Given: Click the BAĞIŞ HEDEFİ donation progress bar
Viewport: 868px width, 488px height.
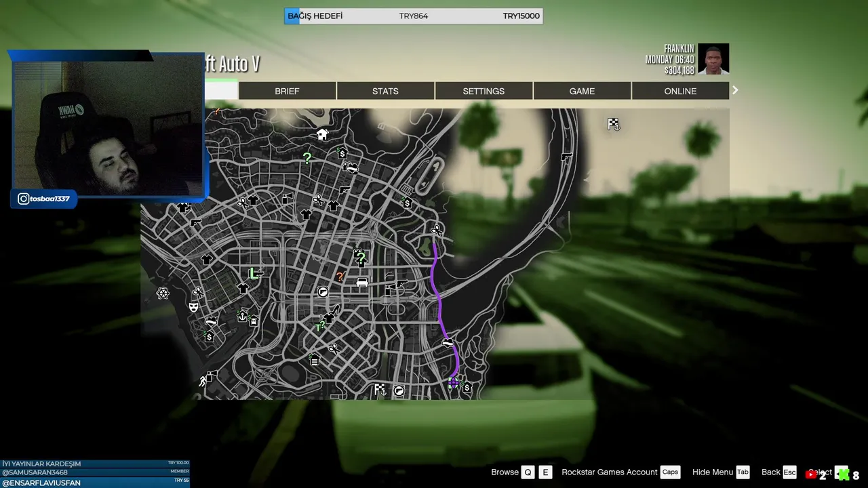Looking at the screenshot, I should coord(414,16).
